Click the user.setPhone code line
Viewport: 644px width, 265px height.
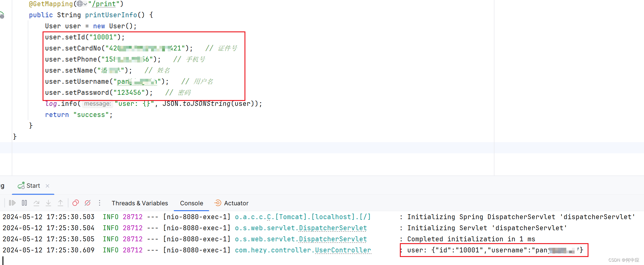pyautogui.click(x=103, y=59)
